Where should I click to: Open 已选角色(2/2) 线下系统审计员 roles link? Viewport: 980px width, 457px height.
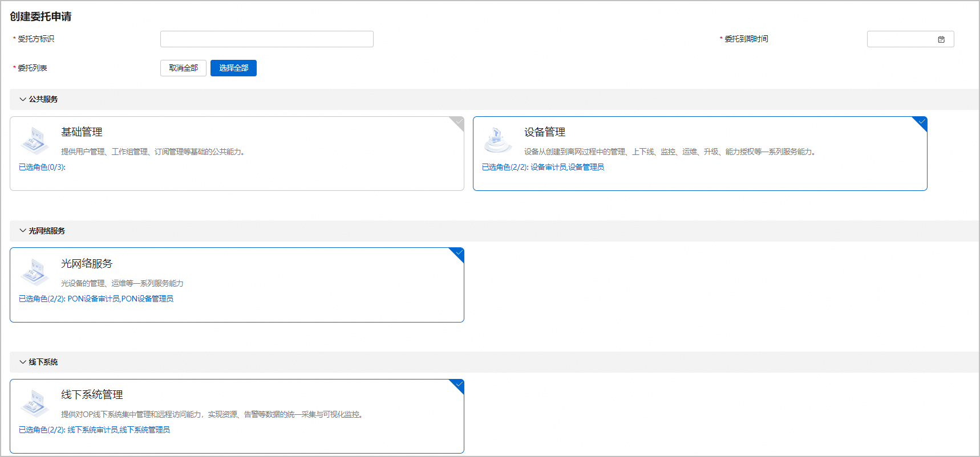click(94, 430)
